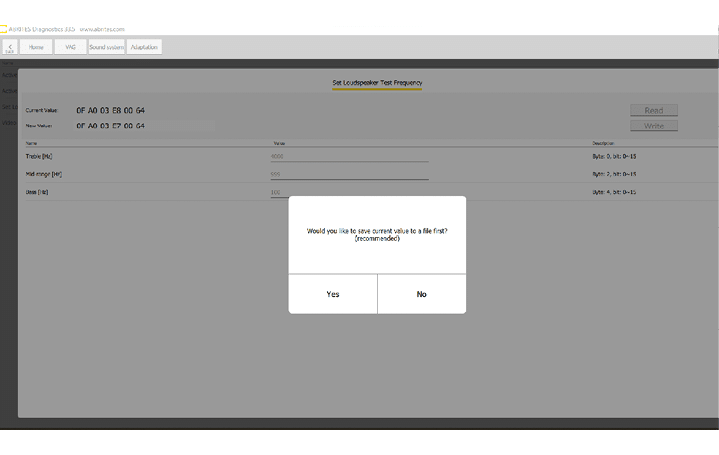This screenshot has height=455, width=719.
Task: Confirm saving by pressing Yes
Action: (x=332, y=294)
